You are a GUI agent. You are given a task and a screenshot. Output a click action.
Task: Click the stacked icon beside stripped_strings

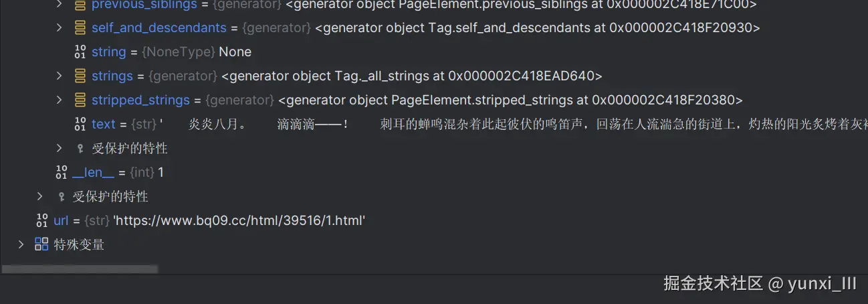[80, 100]
